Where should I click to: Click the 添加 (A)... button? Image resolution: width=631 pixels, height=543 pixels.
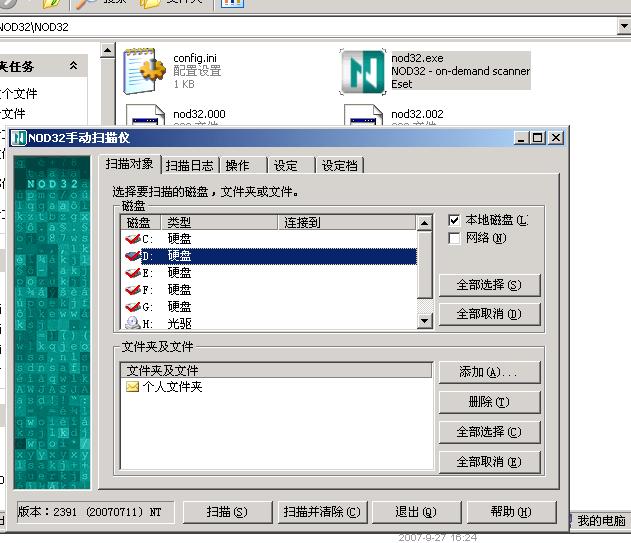click(x=489, y=372)
